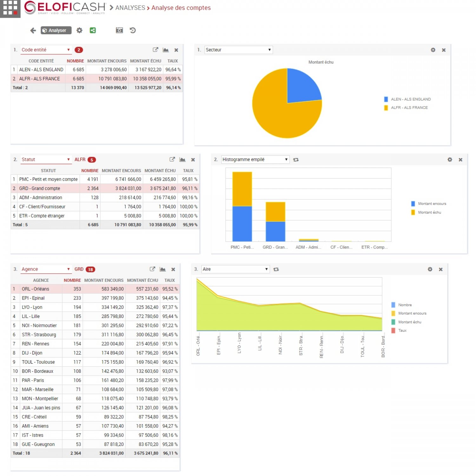Toggle Taux legend in Aire chart

[399, 331]
